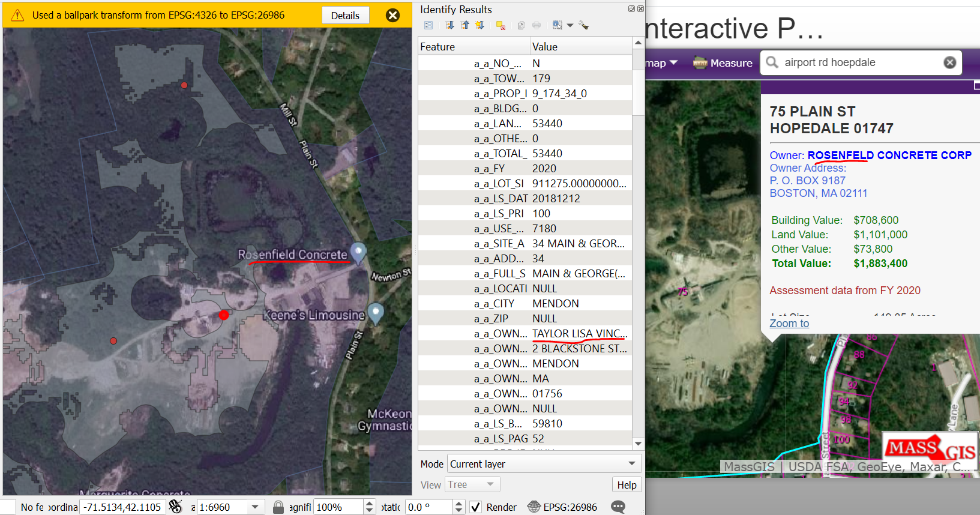Open the View 'Tree' dropdown
Image resolution: width=980 pixels, height=515 pixels.
[472, 484]
